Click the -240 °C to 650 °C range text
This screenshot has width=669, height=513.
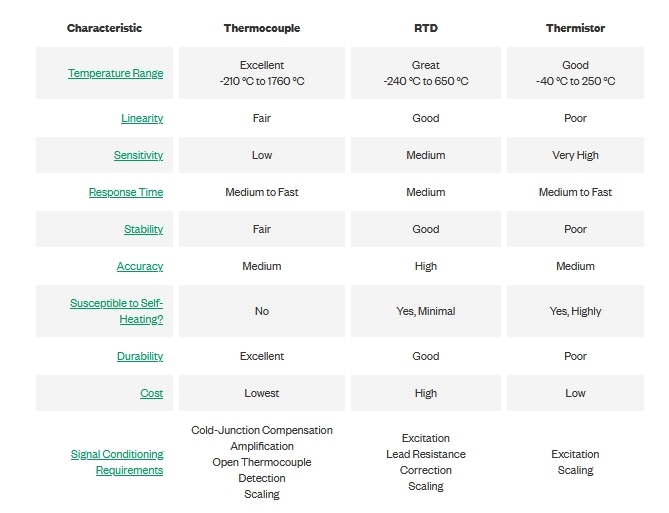[x=425, y=81]
